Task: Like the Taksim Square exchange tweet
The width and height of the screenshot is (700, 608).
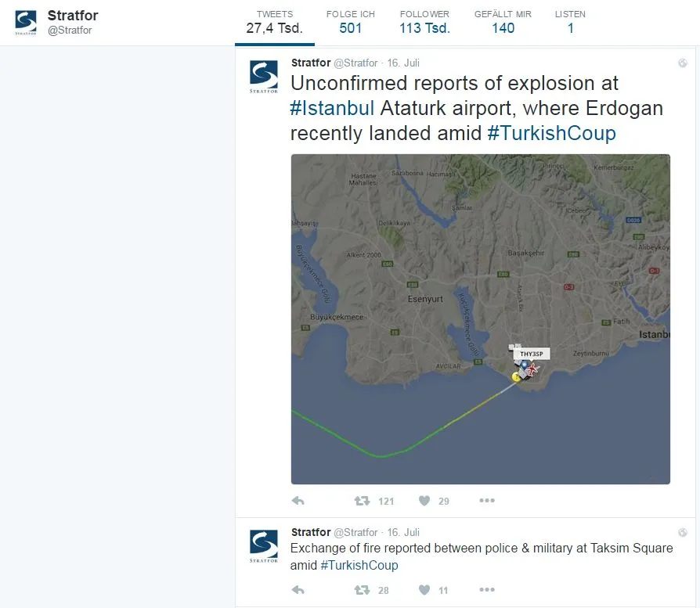Action: click(424, 590)
